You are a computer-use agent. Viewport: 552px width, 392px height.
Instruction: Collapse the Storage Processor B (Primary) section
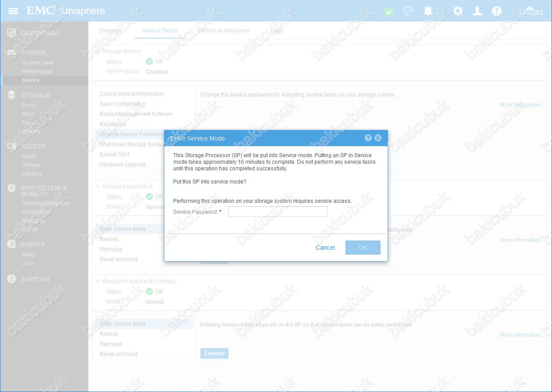(98, 281)
